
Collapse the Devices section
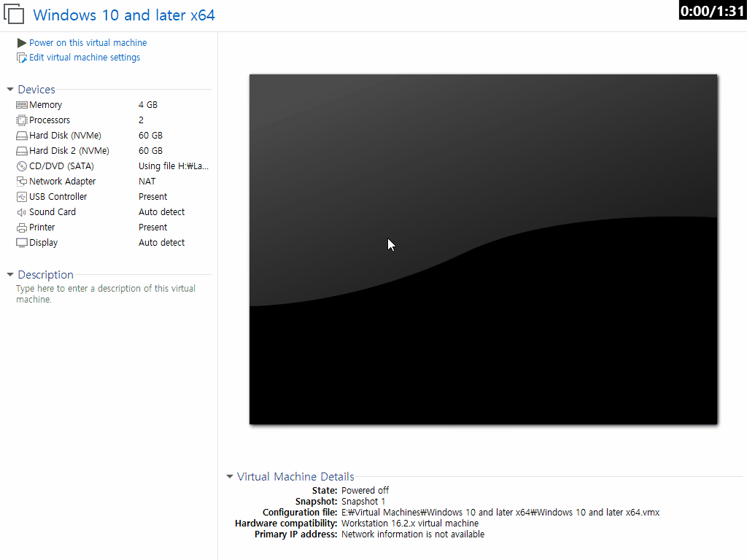(x=10, y=90)
